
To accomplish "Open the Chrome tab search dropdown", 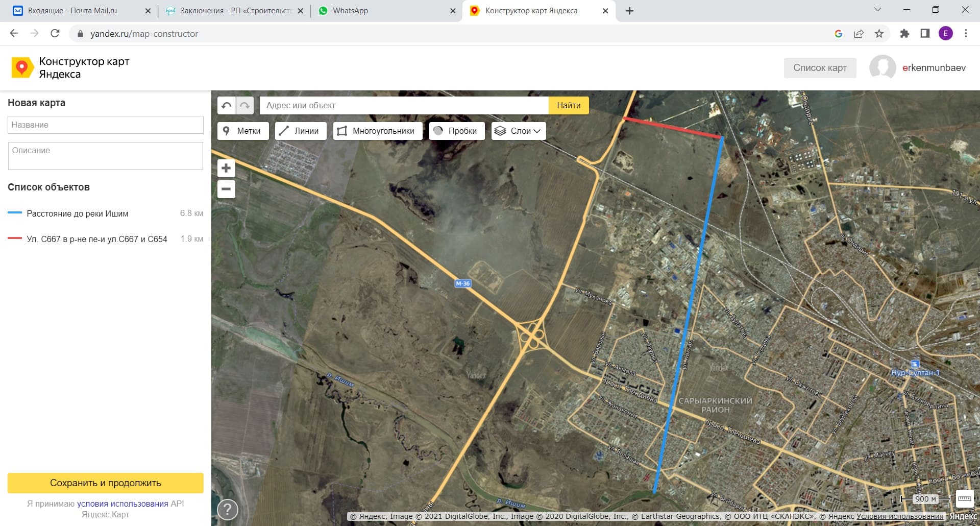I will 877,10.
